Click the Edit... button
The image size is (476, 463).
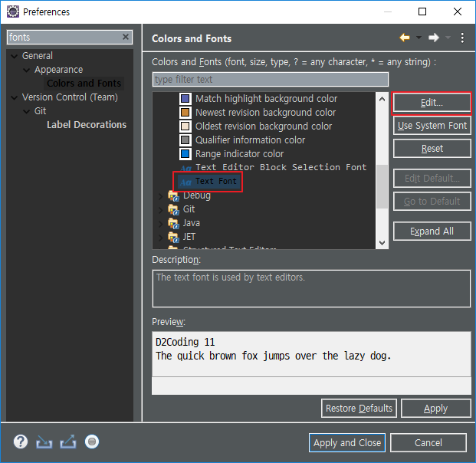point(432,103)
